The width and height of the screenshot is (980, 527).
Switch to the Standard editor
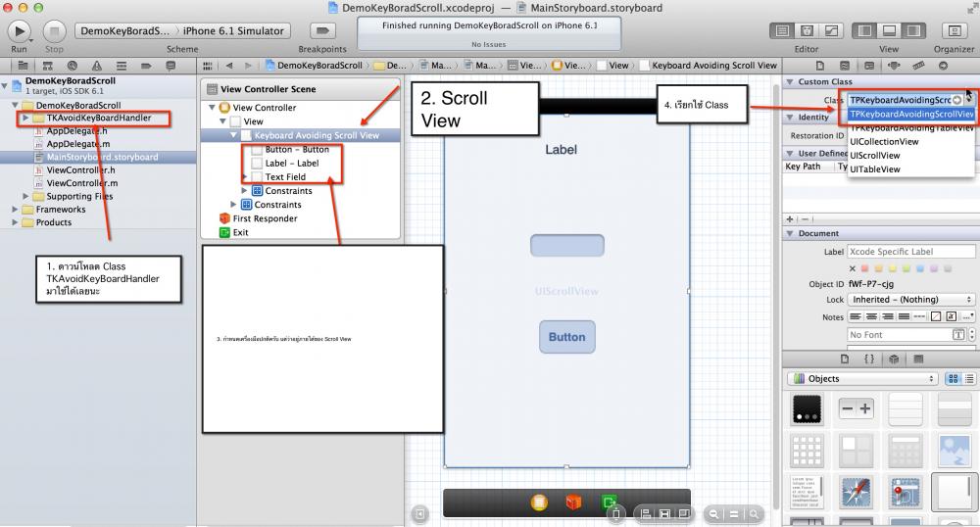click(x=782, y=30)
